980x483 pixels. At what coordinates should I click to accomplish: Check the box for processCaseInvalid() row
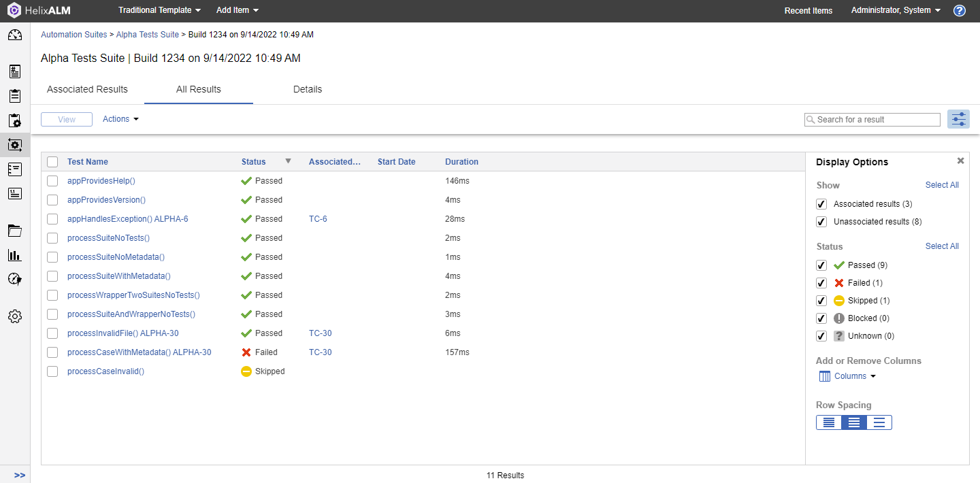click(52, 371)
